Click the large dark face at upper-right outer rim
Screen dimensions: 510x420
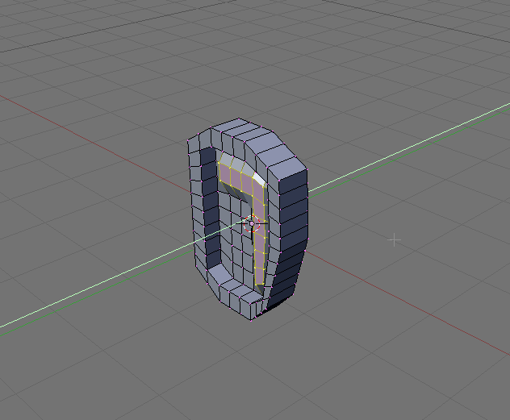293,181
